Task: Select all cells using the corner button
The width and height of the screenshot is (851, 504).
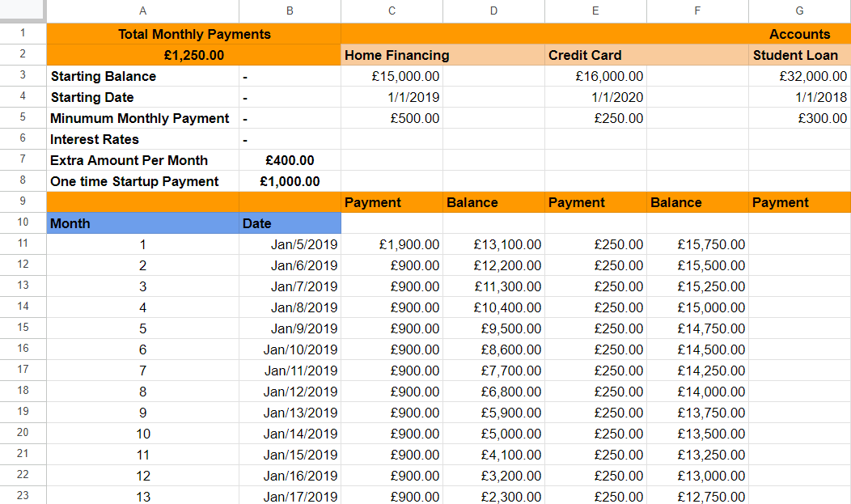Action: click(23, 11)
